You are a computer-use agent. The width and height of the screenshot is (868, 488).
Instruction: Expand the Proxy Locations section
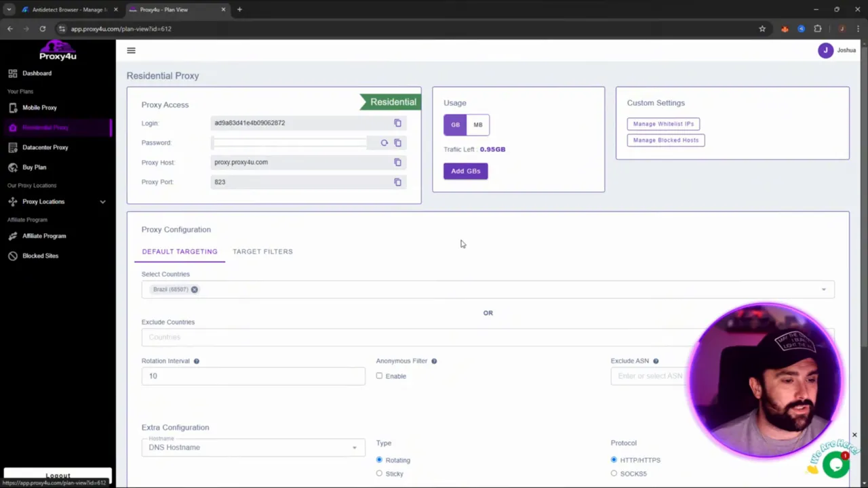pyautogui.click(x=102, y=201)
